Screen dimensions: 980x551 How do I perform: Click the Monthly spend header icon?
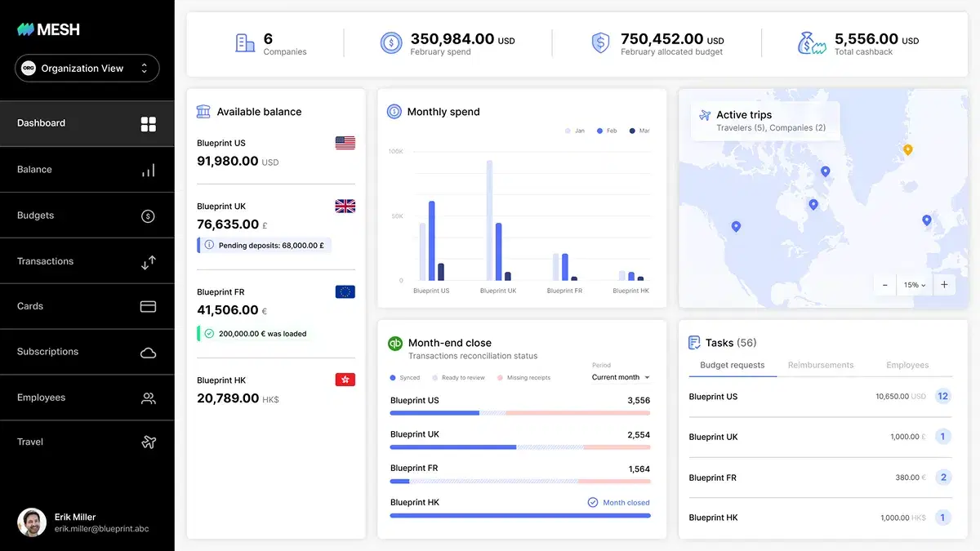pos(394,112)
